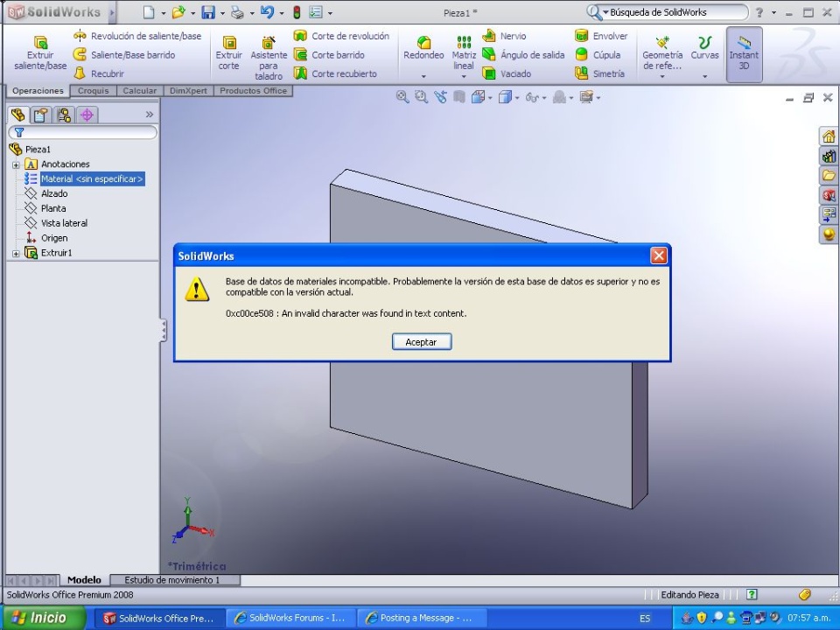Open the DimXpertManager tab icon
Viewport: 840px width, 630px height.
[87, 114]
